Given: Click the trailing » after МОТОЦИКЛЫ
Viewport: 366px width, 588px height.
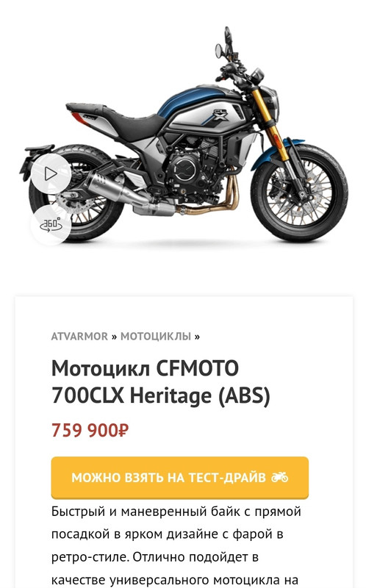Looking at the screenshot, I should [x=197, y=337].
